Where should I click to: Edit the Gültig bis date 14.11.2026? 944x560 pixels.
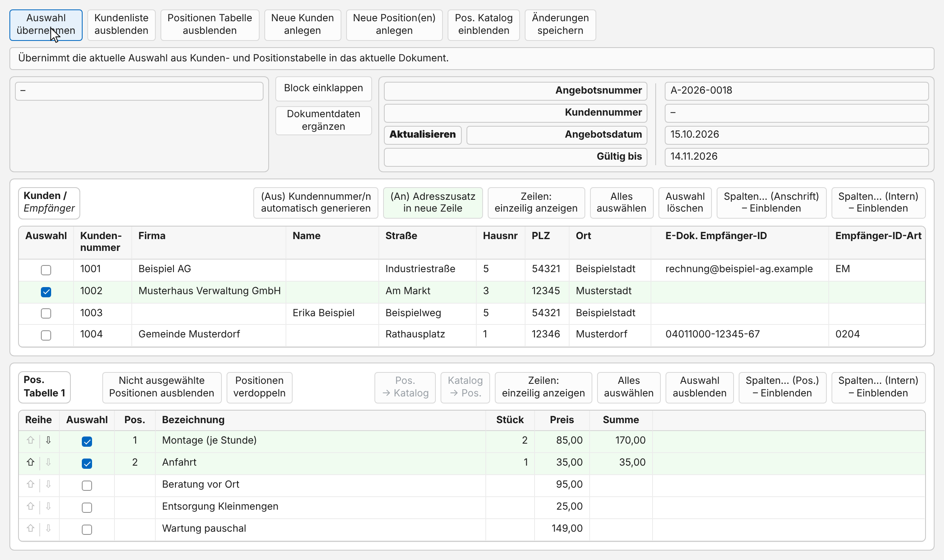796,157
